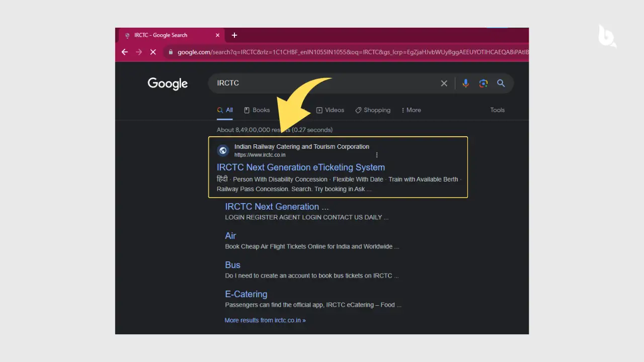The image size is (644, 362).
Task: Switch to the Books tab
Action: tap(257, 110)
